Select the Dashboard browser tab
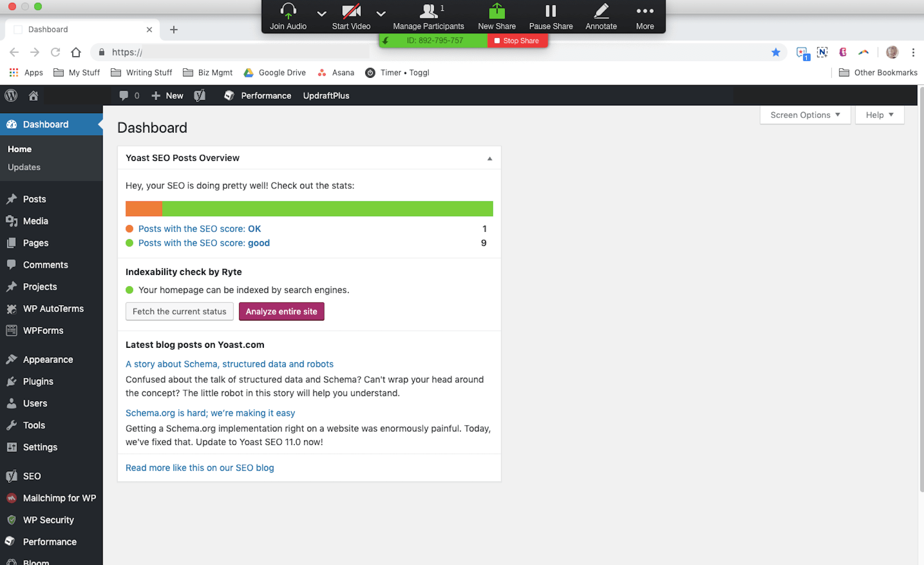924x565 pixels. click(x=82, y=29)
